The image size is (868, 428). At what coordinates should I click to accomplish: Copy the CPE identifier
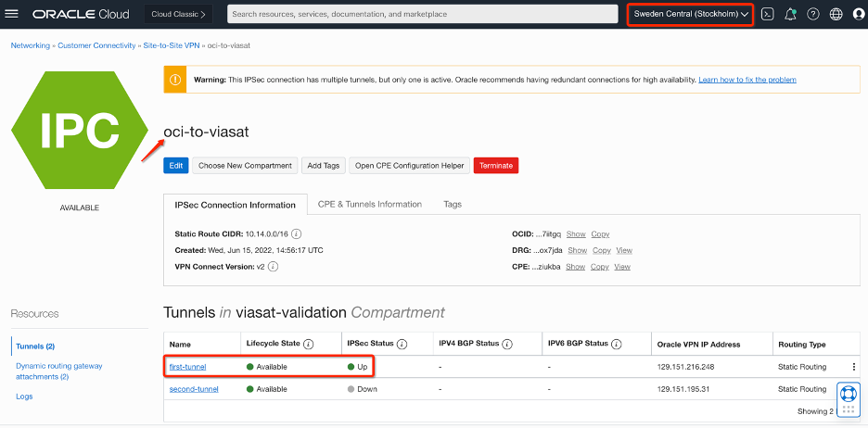point(599,267)
